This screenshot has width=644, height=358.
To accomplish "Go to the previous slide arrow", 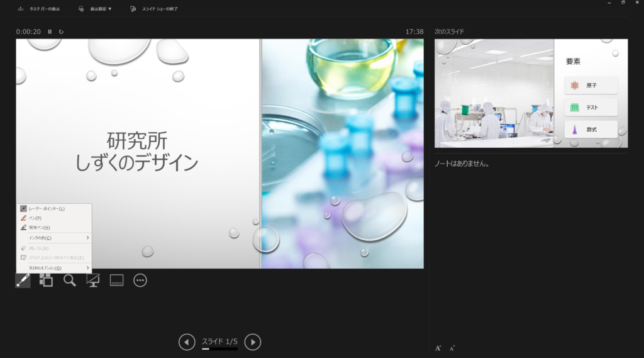I will tap(187, 342).
